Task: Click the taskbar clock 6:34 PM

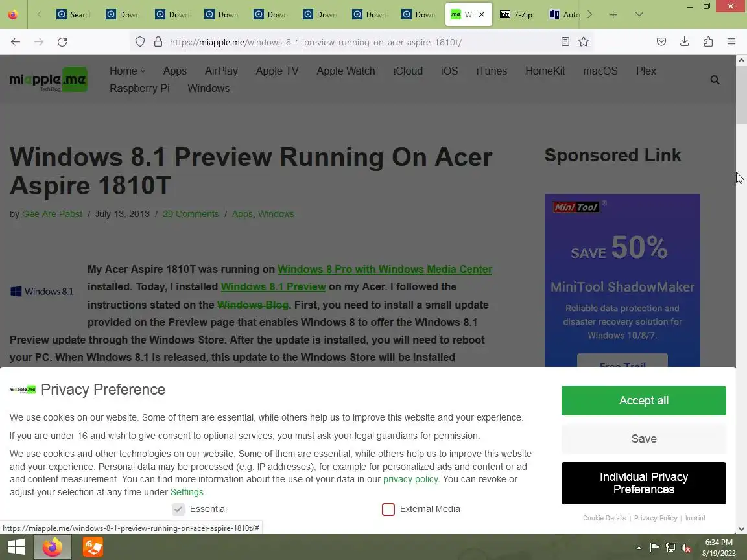Action: coord(718,542)
